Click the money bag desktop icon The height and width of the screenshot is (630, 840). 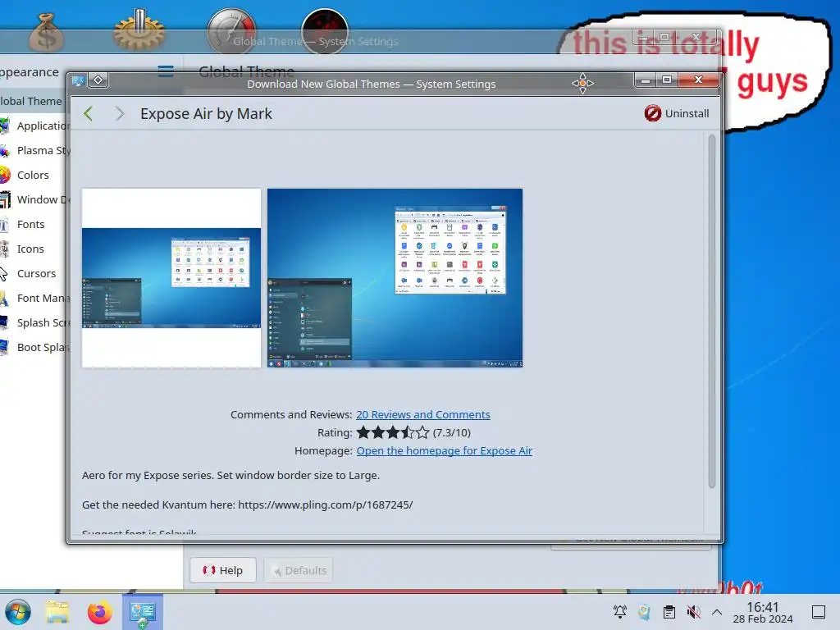pos(47,32)
